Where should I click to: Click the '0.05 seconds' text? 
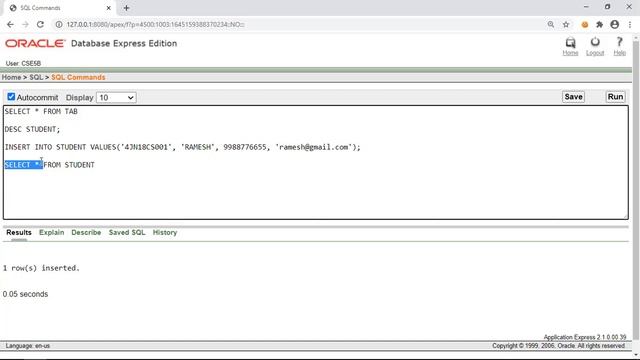point(25,294)
